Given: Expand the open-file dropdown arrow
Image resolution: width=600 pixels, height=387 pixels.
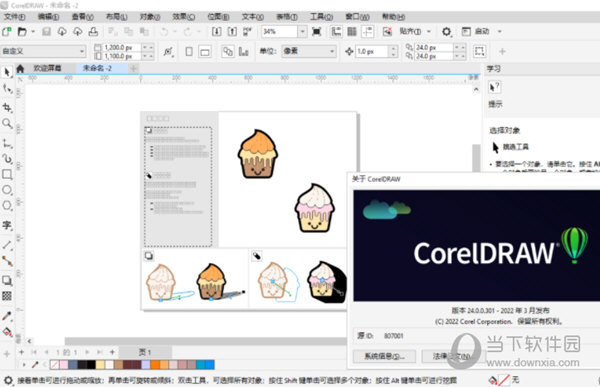Looking at the screenshot, I should pos(33,31).
